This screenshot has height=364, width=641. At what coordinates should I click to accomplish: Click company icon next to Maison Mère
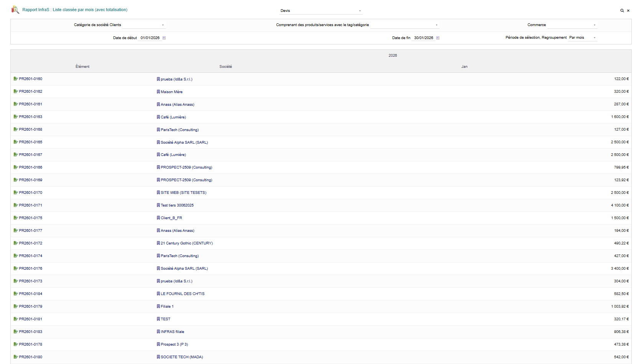[x=158, y=92]
